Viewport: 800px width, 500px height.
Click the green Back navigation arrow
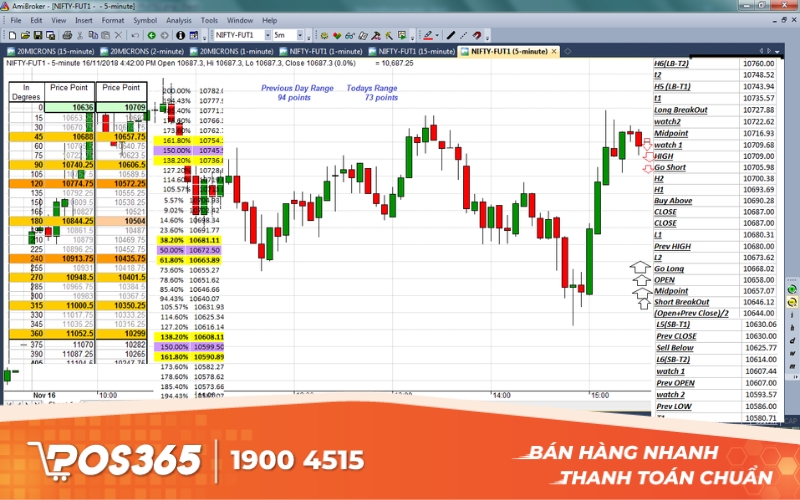(152, 35)
